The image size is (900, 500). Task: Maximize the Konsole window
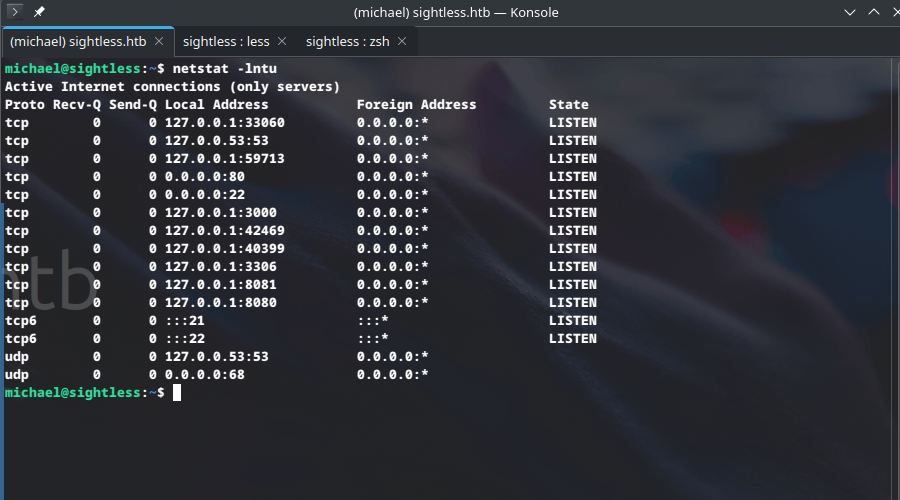click(872, 12)
